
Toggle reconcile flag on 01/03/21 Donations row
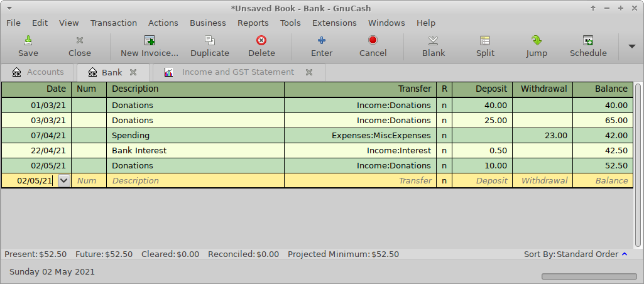(444, 105)
